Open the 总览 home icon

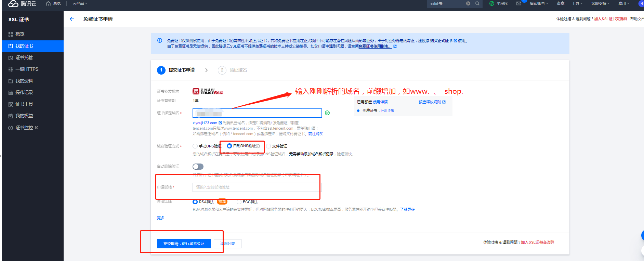tap(48, 3)
